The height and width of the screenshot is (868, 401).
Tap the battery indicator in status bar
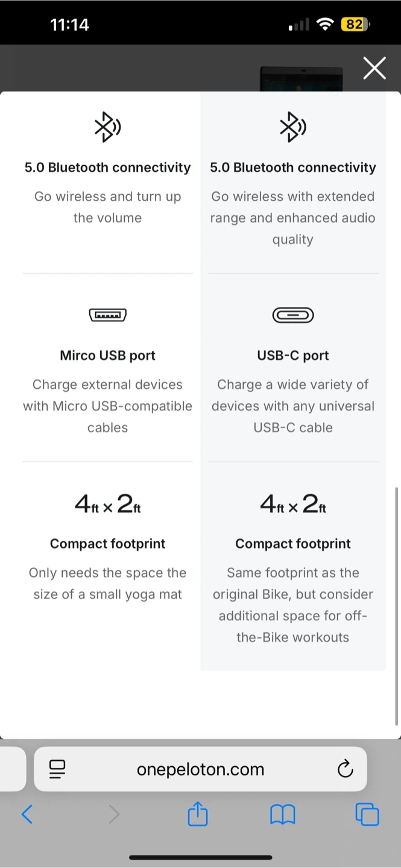[355, 25]
